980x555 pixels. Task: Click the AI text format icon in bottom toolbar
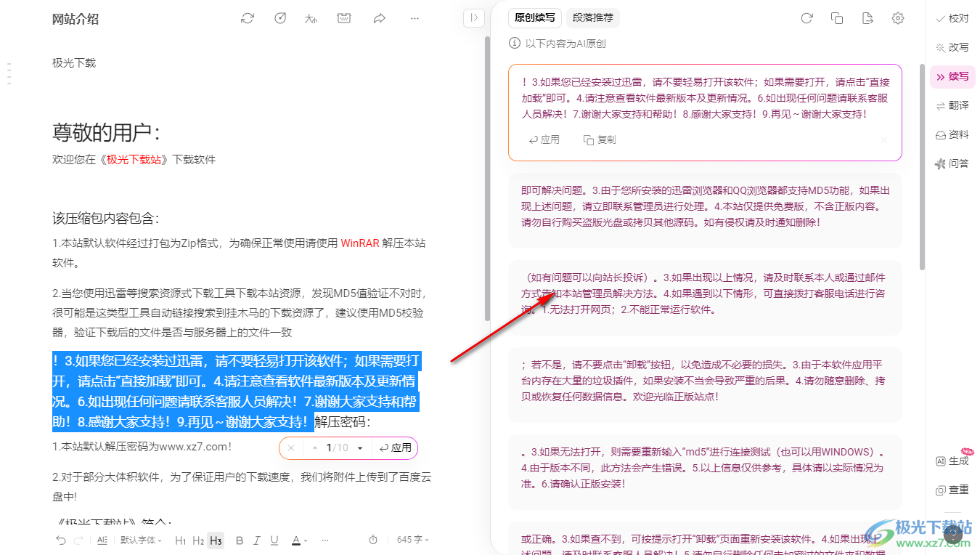click(102, 540)
